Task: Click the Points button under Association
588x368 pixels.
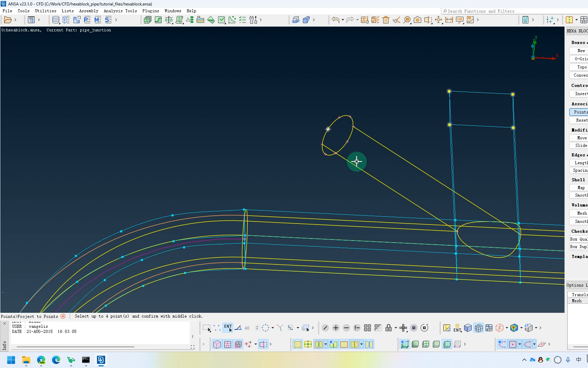Action: [579, 112]
